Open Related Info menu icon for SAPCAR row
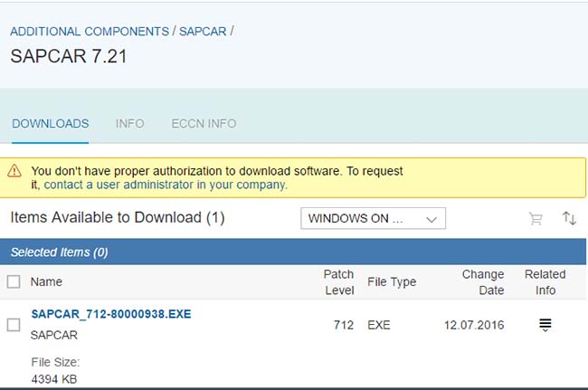This screenshot has width=588, height=390. point(545,325)
